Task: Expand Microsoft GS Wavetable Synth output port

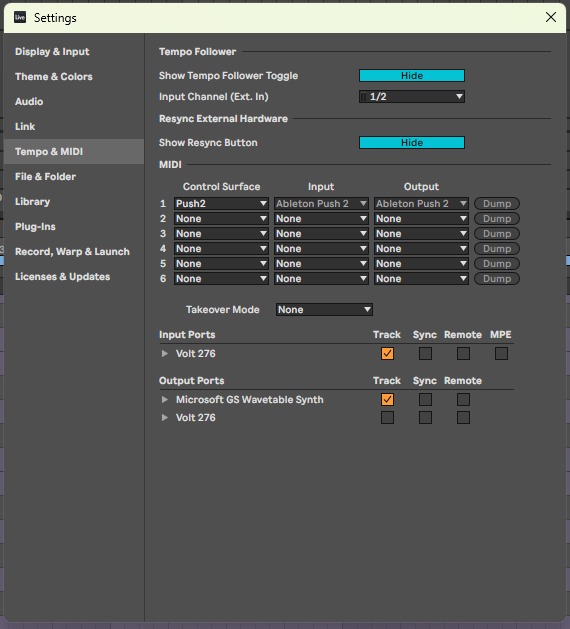Action: [x=164, y=400]
